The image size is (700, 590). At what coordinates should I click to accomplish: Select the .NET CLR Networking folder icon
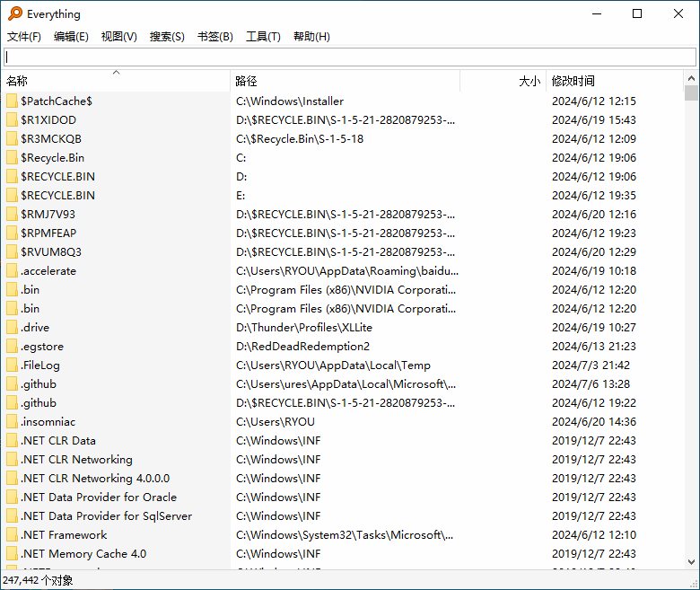pyautogui.click(x=12, y=459)
